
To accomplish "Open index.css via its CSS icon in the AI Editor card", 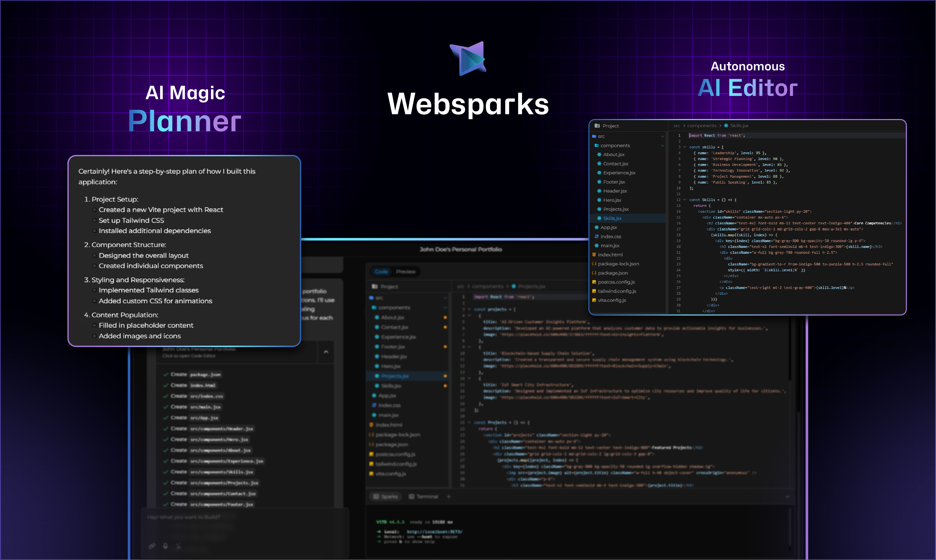I will point(596,236).
